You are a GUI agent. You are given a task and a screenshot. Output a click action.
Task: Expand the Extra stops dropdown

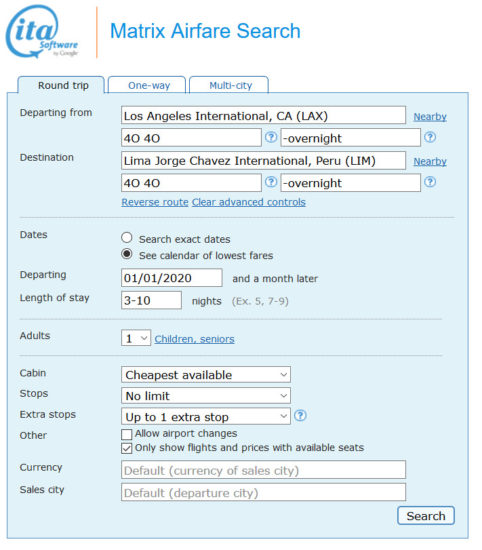point(206,416)
